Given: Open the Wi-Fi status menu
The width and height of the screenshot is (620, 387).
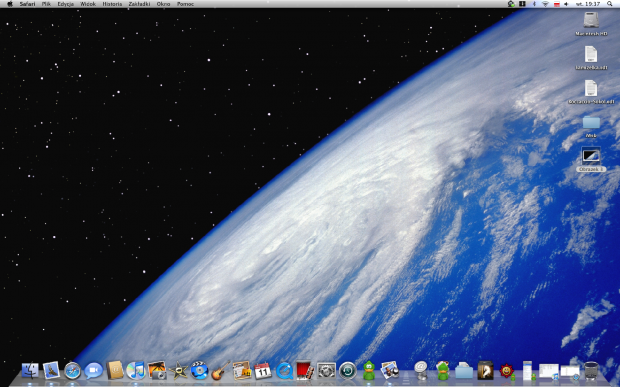Looking at the screenshot, I should (545, 4).
